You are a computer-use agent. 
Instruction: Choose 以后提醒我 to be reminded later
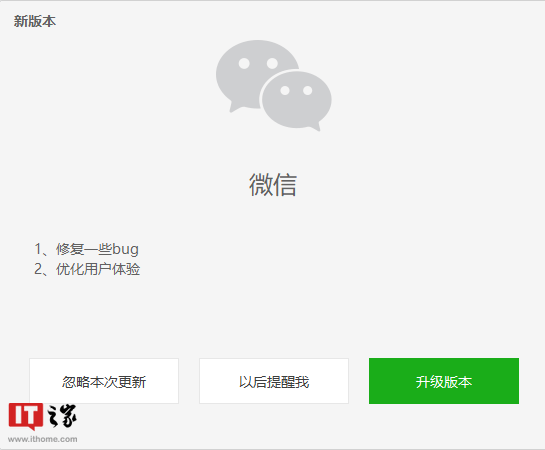tap(274, 381)
